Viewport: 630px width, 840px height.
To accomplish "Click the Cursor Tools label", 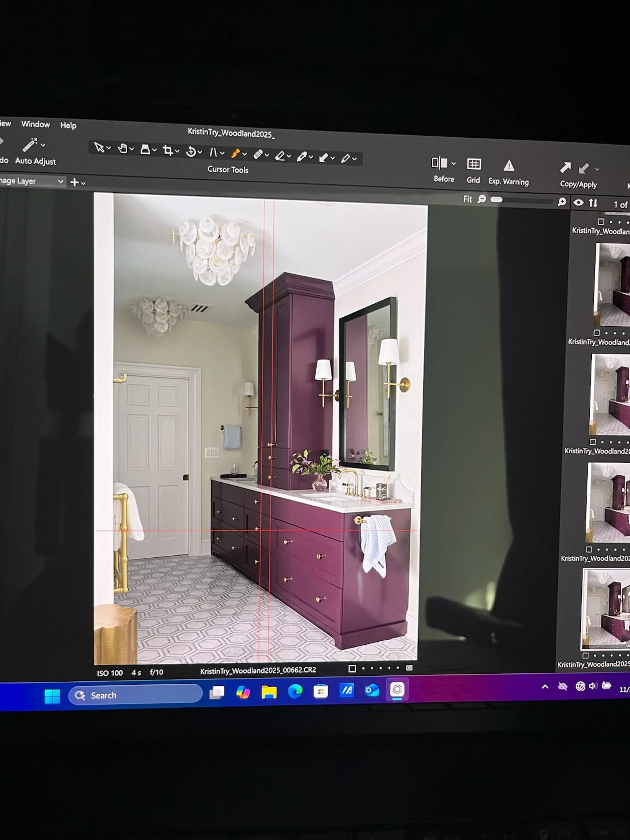I will pos(228,170).
